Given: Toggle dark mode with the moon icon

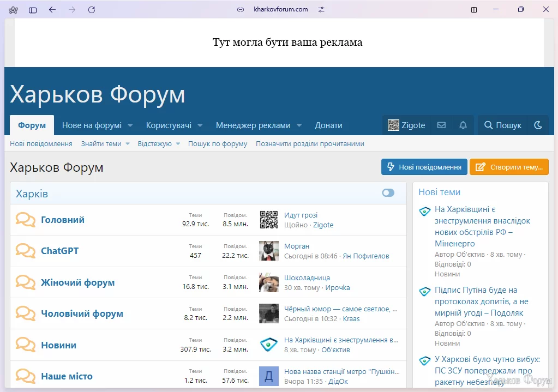Looking at the screenshot, I should [538, 125].
